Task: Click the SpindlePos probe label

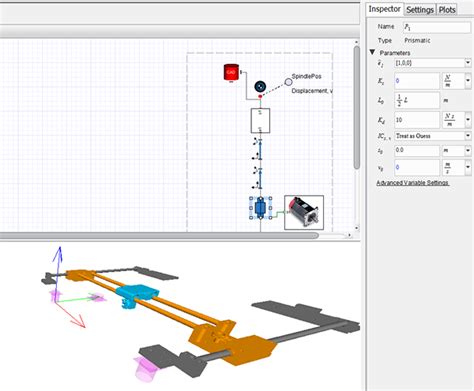Action: pos(307,76)
